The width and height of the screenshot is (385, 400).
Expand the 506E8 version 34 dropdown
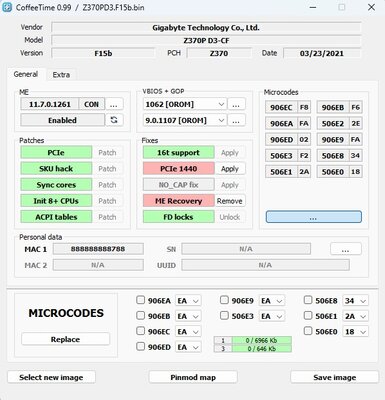(356, 301)
